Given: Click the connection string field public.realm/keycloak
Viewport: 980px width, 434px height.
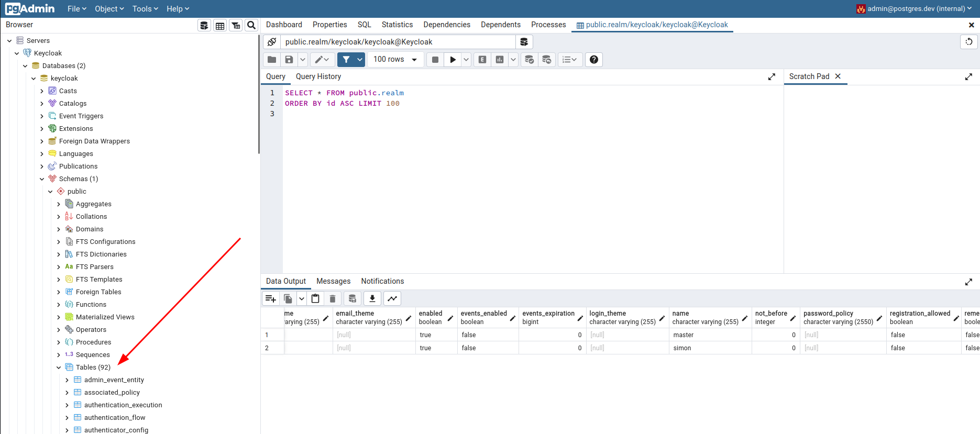Looking at the screenshot, I should click(x=398, y=42).
